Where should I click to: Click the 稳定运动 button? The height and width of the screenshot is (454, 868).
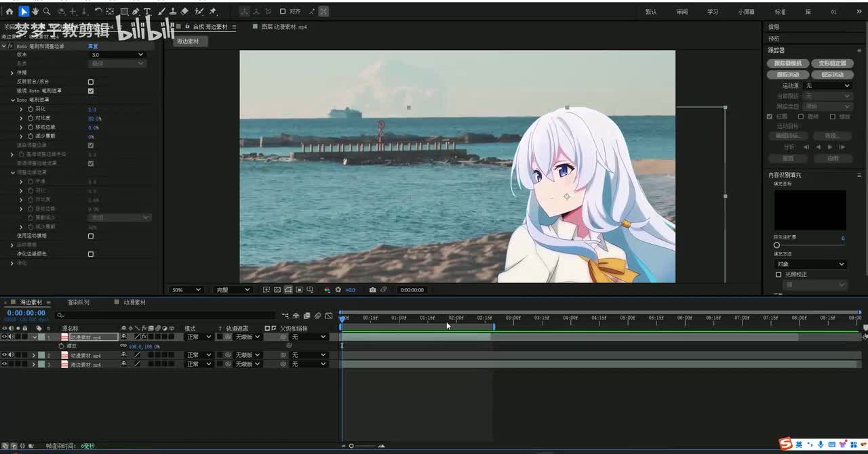point(832,75)
